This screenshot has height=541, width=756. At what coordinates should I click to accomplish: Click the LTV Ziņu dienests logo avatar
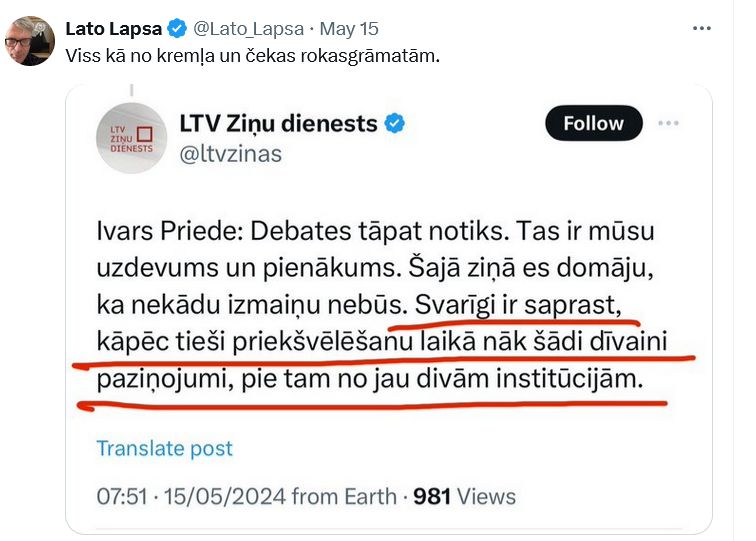point(131,138)
